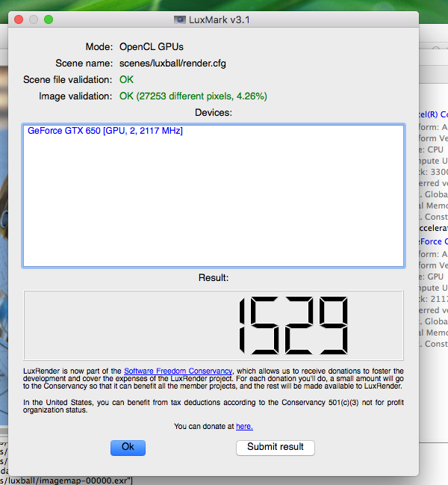Click the LuxMark v3.1 title text

(219, 19)
